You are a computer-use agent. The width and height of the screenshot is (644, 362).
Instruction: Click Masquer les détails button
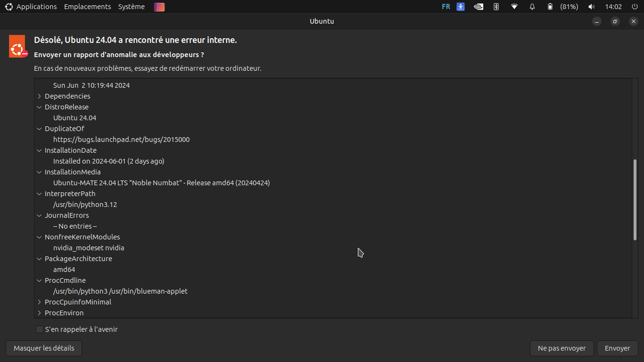[x=44, y=348]
